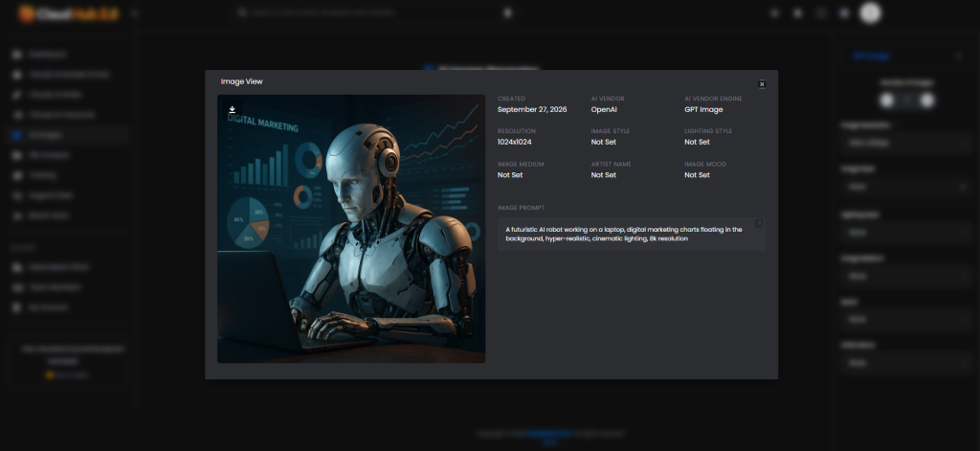Select the resolution value 1024x1024

(514, 142)
